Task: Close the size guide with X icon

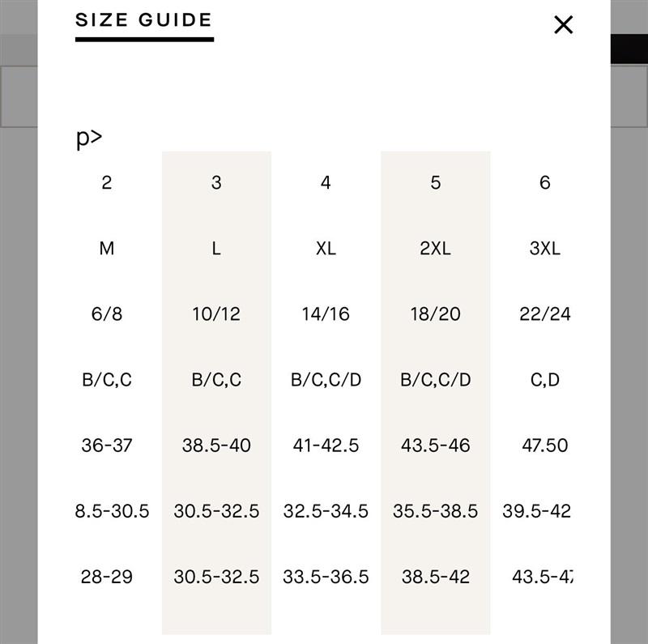Action: click(x=563, y=25)
